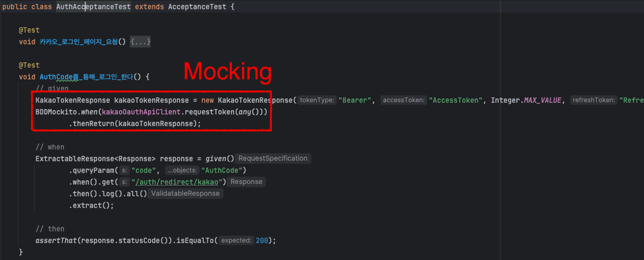
Task: Click the ValidatableResponse inlay hint
Action: [185, 193]
